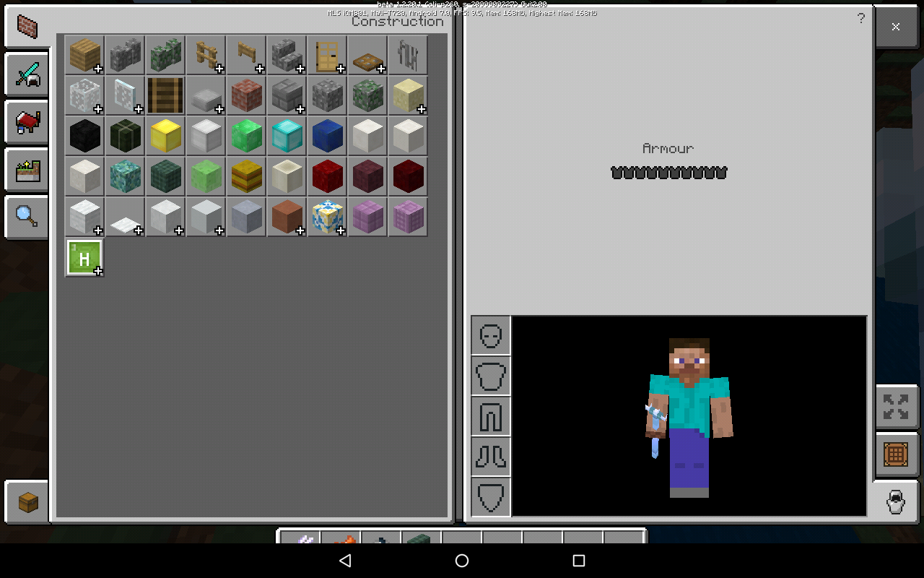Screen dimensions: 924x578
Task: Expand the fence gate group
Action: [x=247, y=55]
